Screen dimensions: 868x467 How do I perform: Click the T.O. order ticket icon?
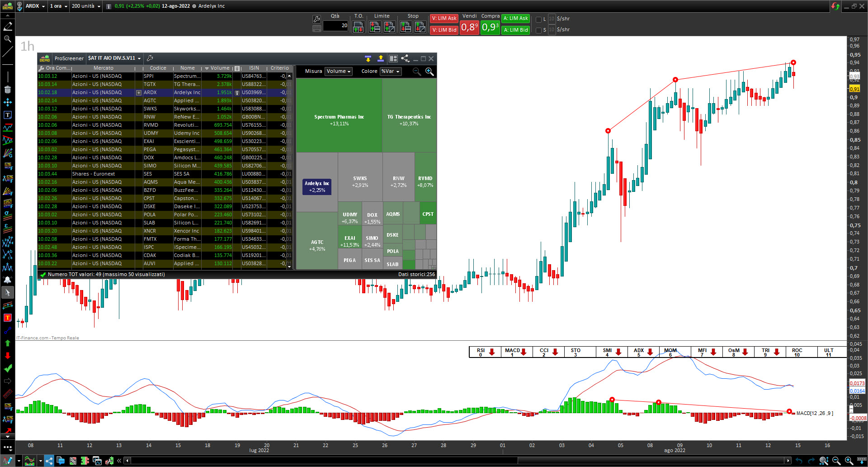click(x=358, y=27)
